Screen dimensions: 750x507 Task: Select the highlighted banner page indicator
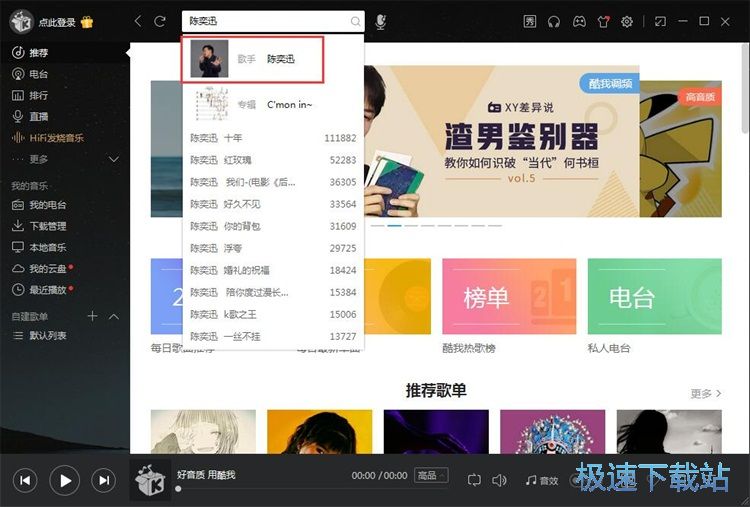click(394, 225)
